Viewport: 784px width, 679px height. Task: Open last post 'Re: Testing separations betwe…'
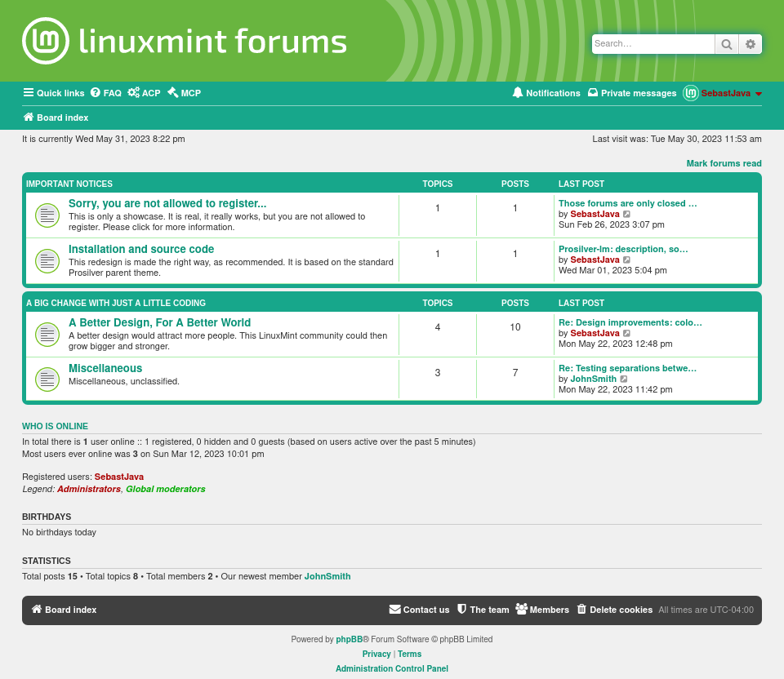coord(627,368)
